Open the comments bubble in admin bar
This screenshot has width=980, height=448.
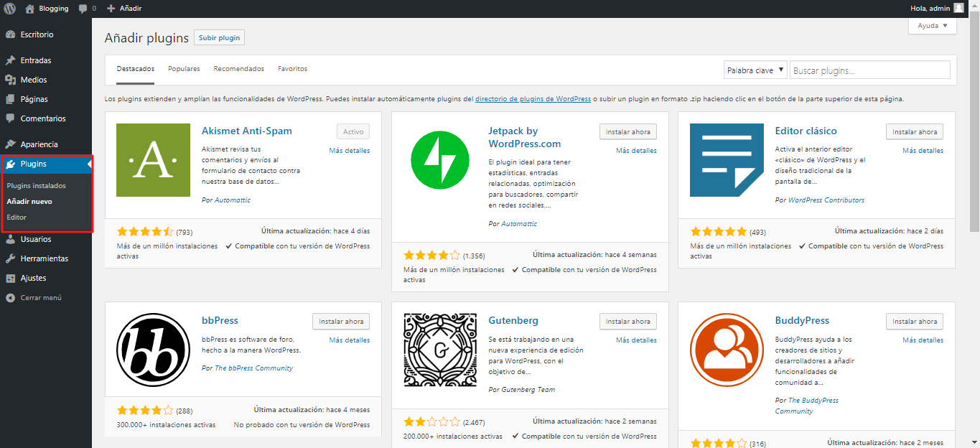coord(83,9)
